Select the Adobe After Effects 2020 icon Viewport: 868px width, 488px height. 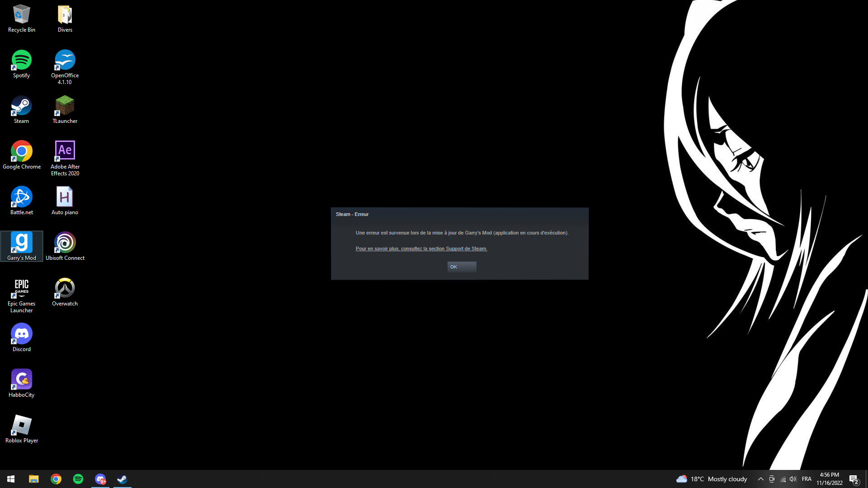[x=65, y=159]
